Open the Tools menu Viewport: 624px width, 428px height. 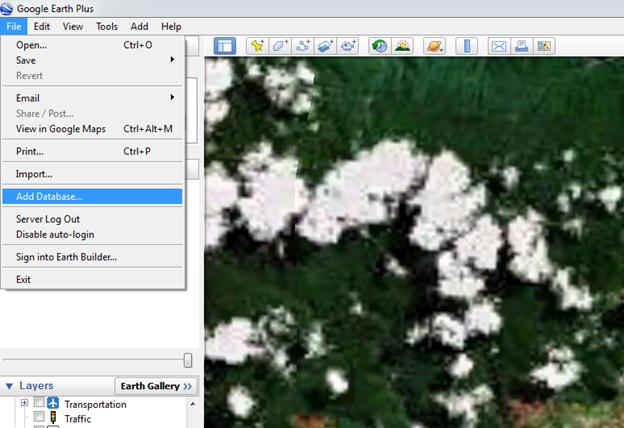(x=106, y=26)
